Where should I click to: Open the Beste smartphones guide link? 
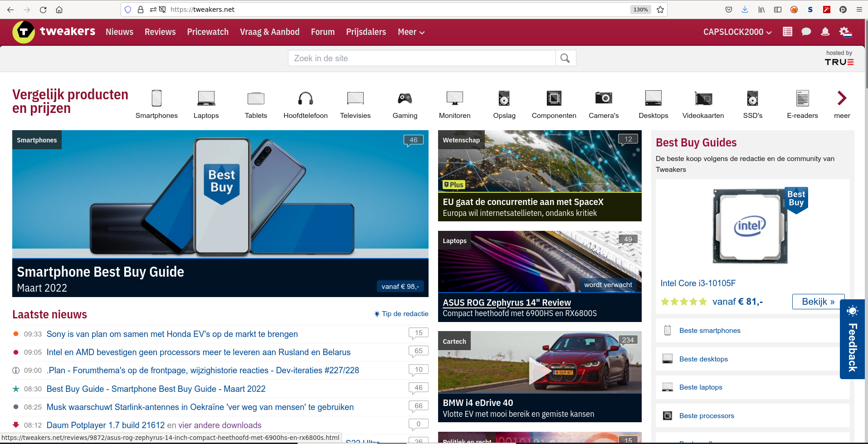pos(710,331)
